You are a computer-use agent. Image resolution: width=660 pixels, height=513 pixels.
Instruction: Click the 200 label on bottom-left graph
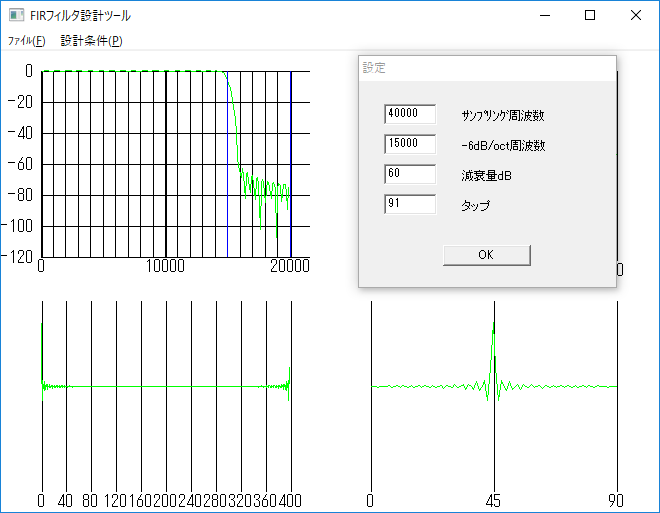165,501
